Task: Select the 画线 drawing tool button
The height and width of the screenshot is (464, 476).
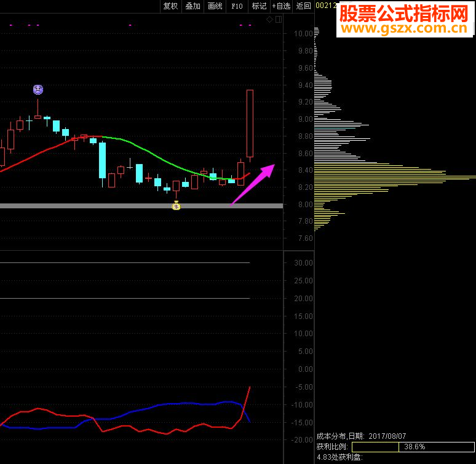Action: [215, 6]
